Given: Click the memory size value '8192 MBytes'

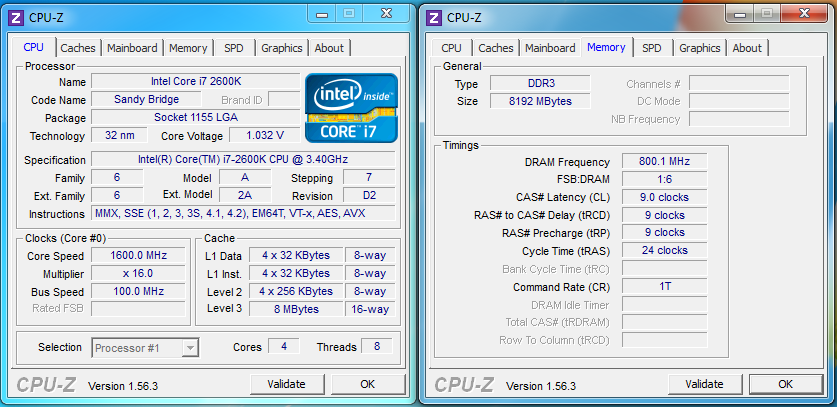Looking at the screenshot, I should coord(540,101).
